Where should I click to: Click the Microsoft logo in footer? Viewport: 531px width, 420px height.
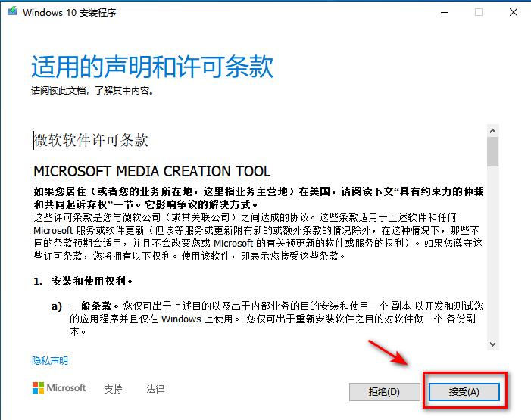(59, 388)
